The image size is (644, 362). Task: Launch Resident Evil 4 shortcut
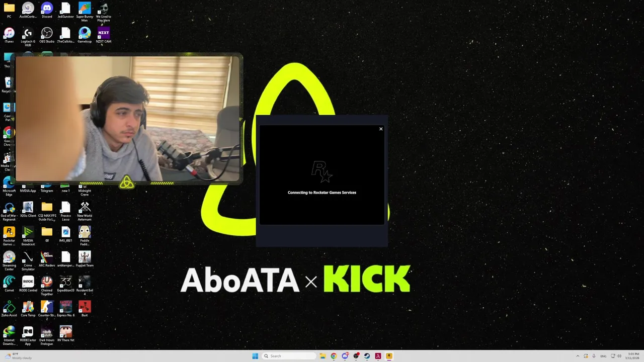coord(85,286)
